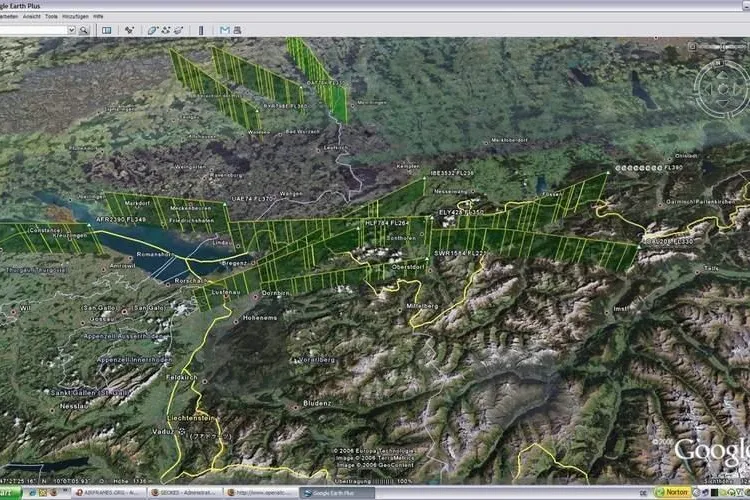Click the Nesslau place label
Screen dimensions: 750x500
point(74,406)
